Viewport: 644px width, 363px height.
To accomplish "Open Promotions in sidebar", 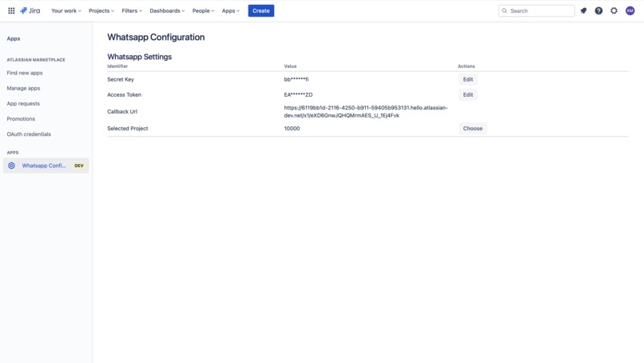I will (x=21, y=119).
